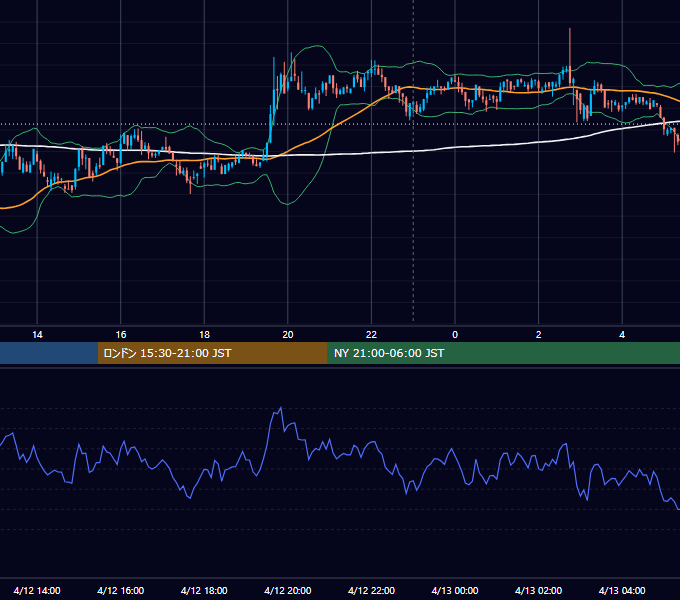Viewport: 680px width, 600px height.
Task: Click the '4/12 18:00' label on oscillator axis
Action: click(x=204, y=590)
